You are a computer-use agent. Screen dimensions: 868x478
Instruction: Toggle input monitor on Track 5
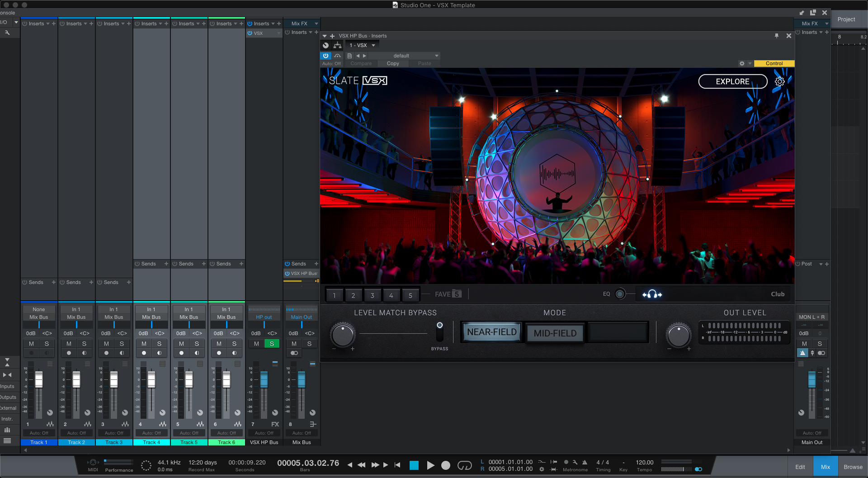click(197, 353)
